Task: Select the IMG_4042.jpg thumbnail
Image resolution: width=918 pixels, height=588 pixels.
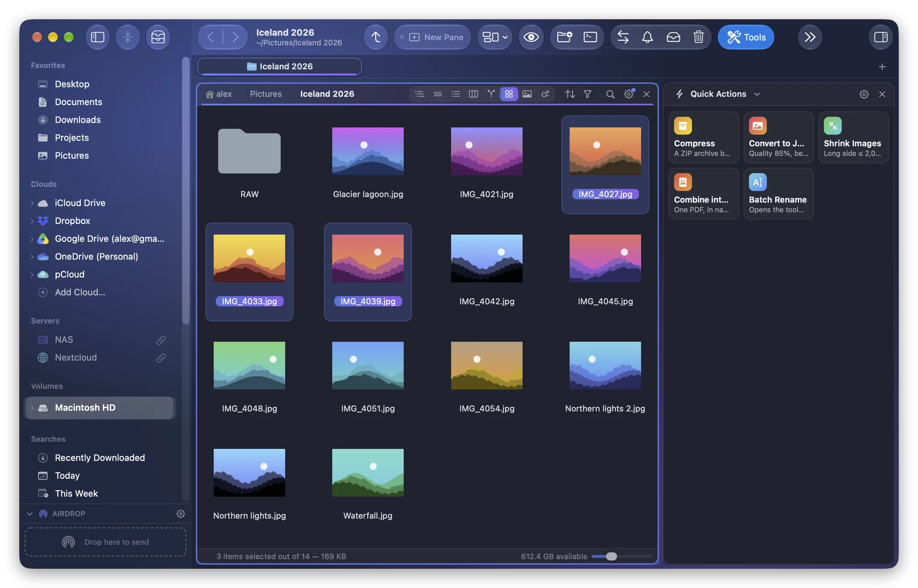Action: [487, 258]
